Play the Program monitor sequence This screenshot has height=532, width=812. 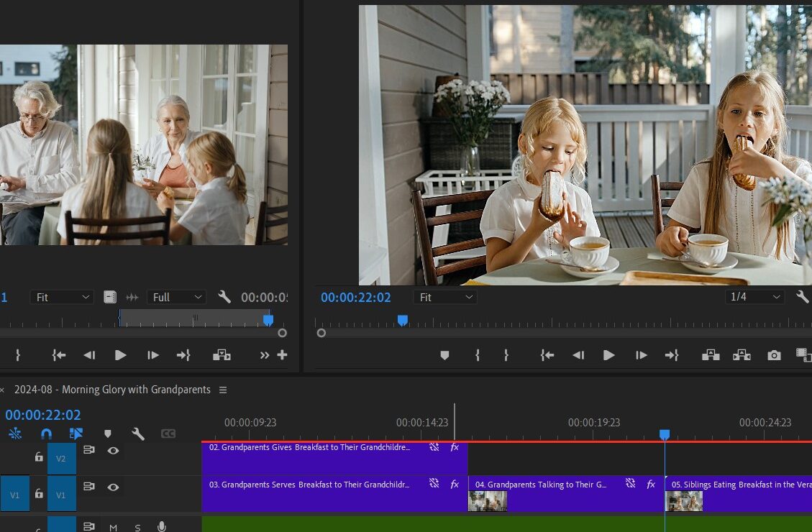click(x=609, y=355)
